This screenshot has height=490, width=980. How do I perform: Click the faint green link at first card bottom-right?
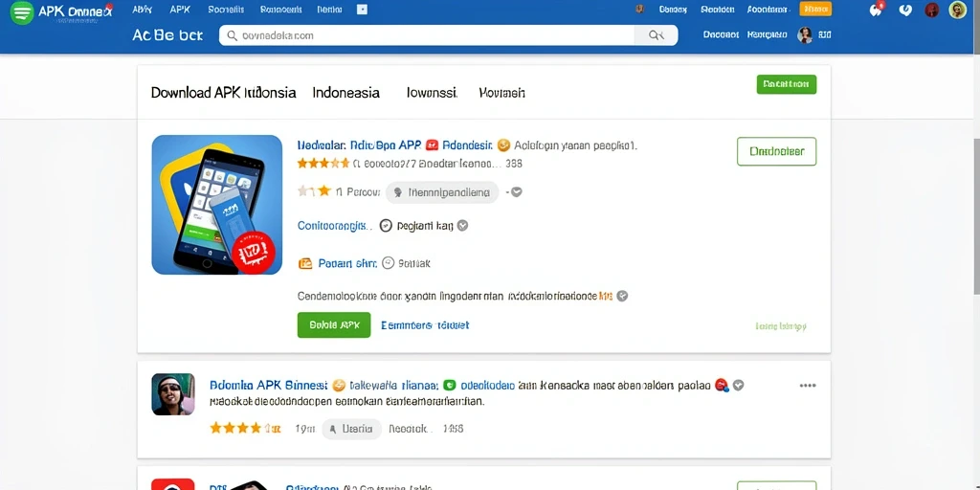coord(781,326)
